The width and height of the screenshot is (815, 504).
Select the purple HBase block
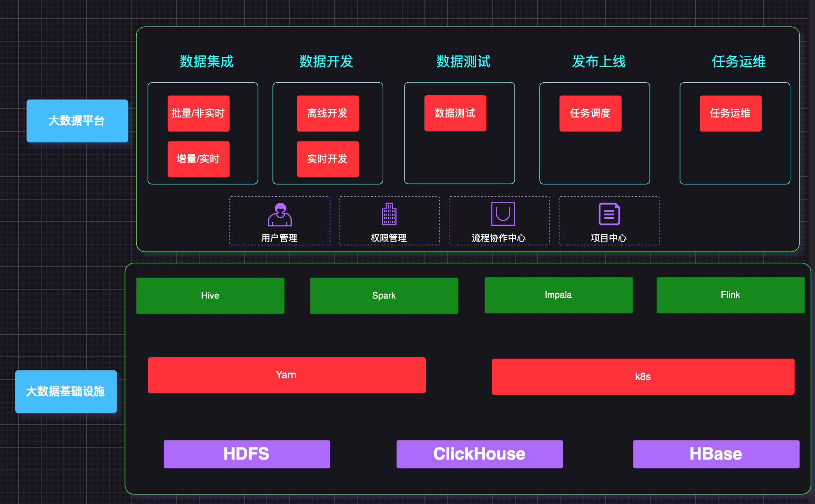pos(716,454)
